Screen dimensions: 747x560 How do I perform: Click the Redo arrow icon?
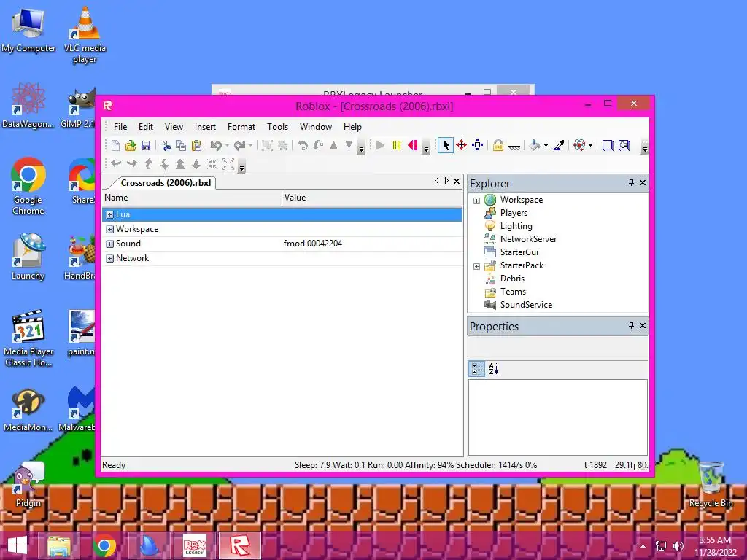tap(239, 146)
